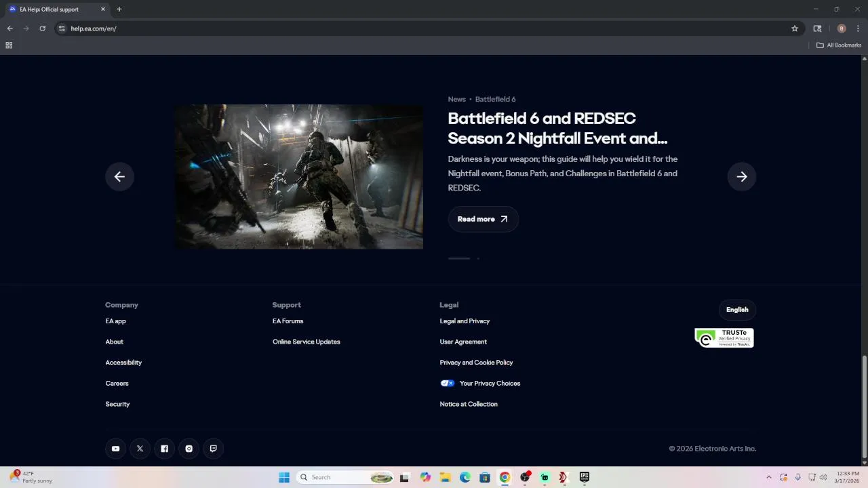
Task: Click the page vertical scrollbar thumb
Action: pos(864,407)
